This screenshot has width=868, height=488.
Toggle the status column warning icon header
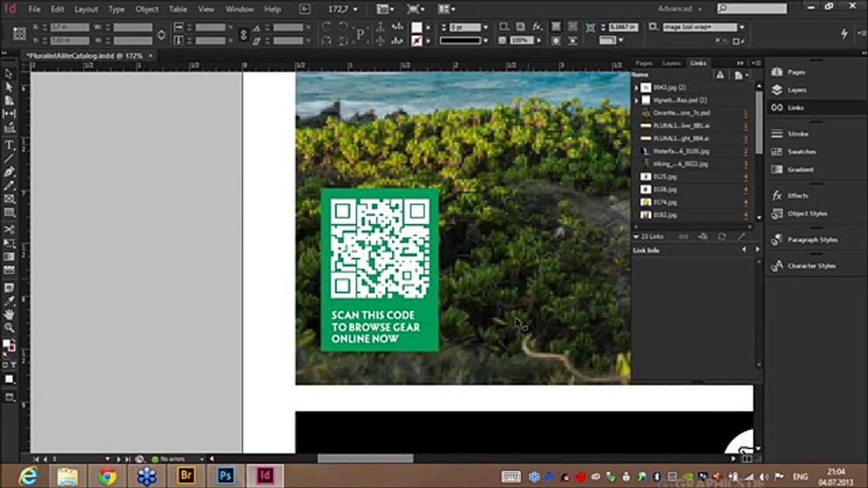(720, 75)
